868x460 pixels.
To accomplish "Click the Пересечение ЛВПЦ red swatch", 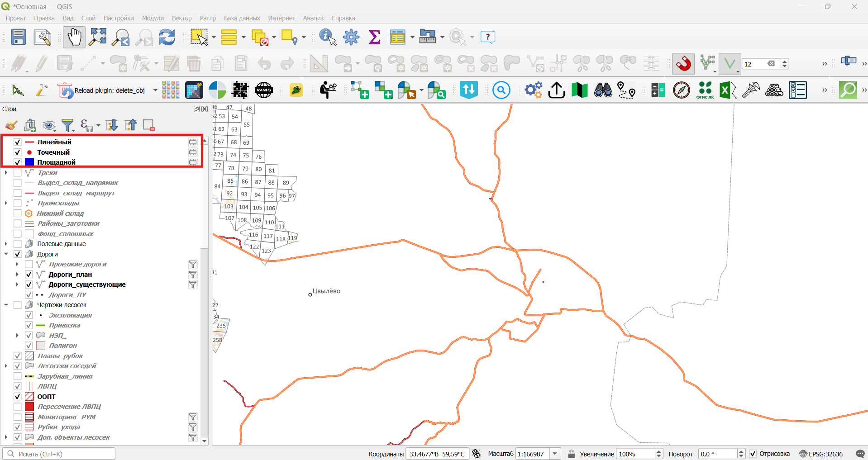I will (29, 407).
